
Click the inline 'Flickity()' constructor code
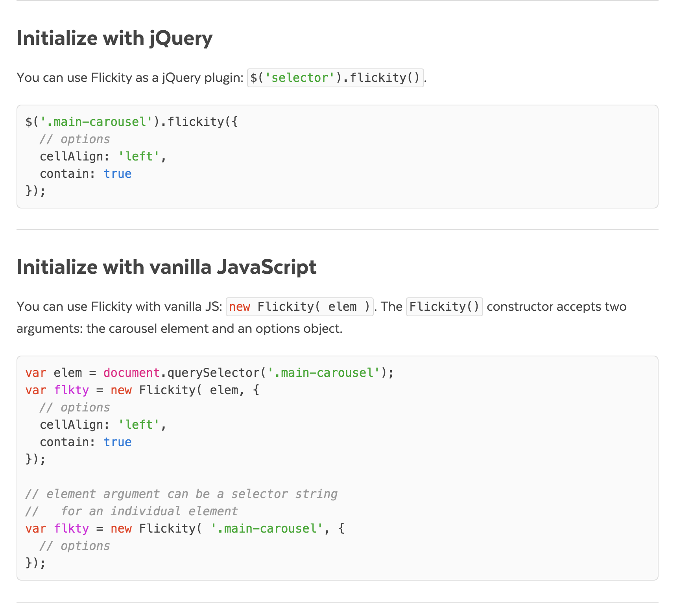tap(444, 306)
